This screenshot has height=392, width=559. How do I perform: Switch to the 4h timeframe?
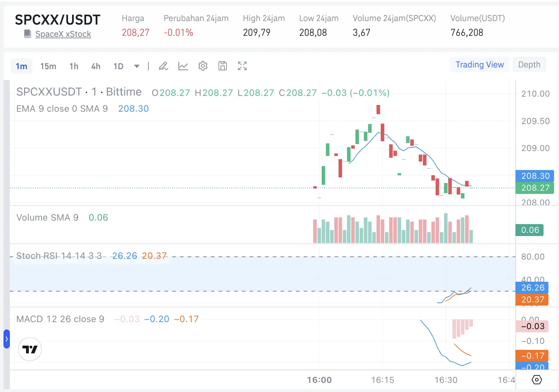point(96,66)
